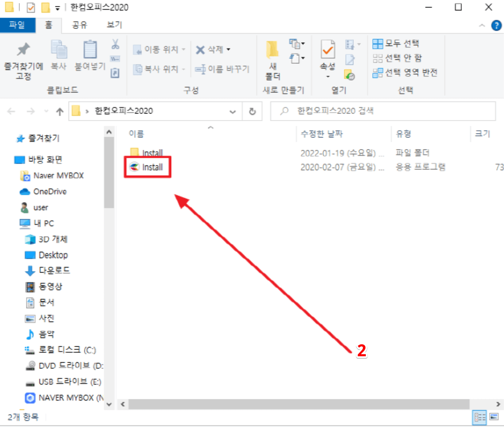Refresh the folder view

click(x=252, y=111)
